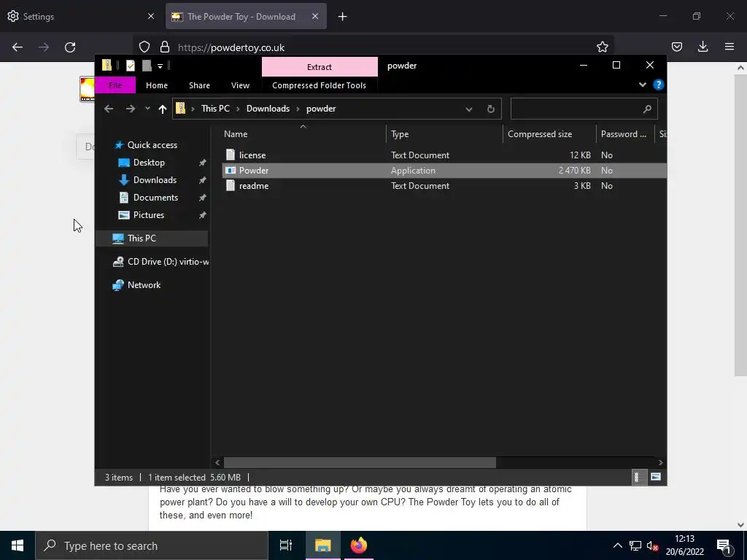Close the Powder Toy Download tab in Firefox
Image resolution: width=747 pixels, height=560 pixels.
click(315, 16)
